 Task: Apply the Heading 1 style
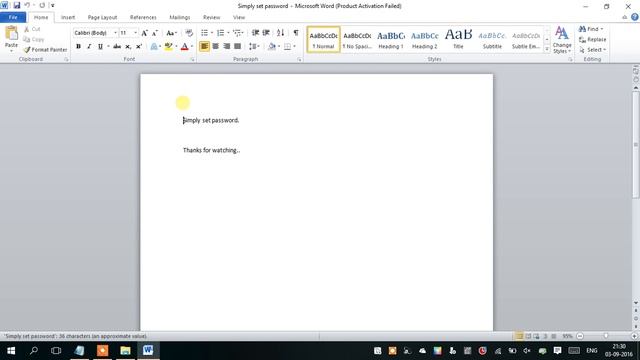point(391,40)
